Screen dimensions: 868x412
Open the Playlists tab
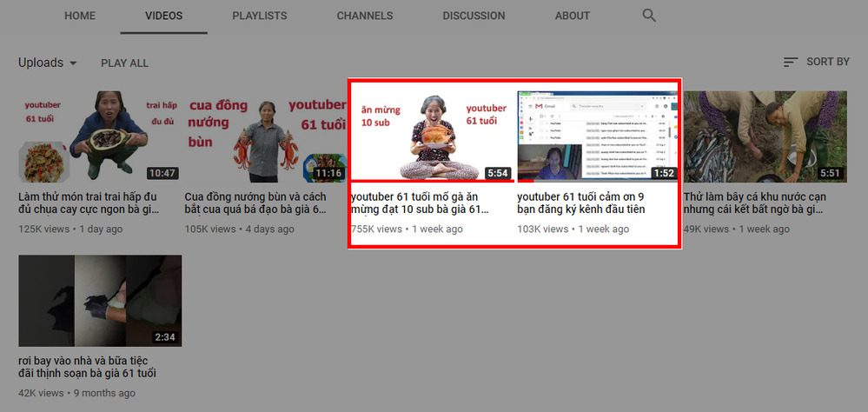tap(259, 16)
